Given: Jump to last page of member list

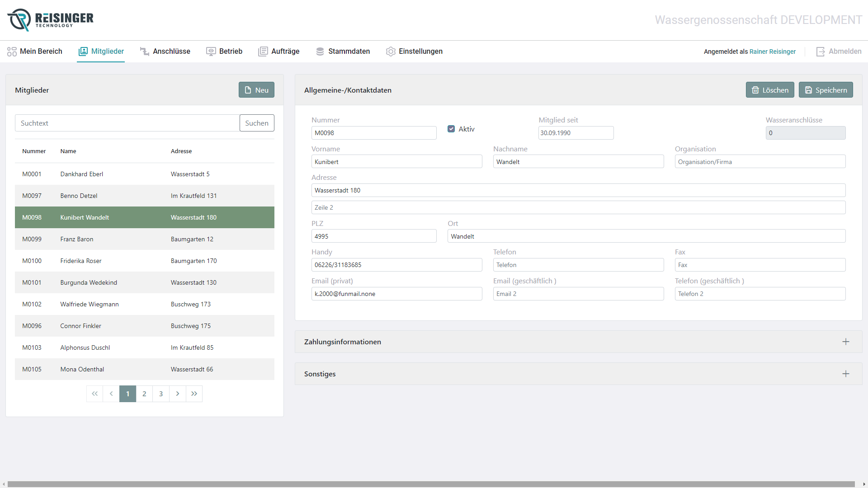Looking at the screenshot, I should pos(194,394).
